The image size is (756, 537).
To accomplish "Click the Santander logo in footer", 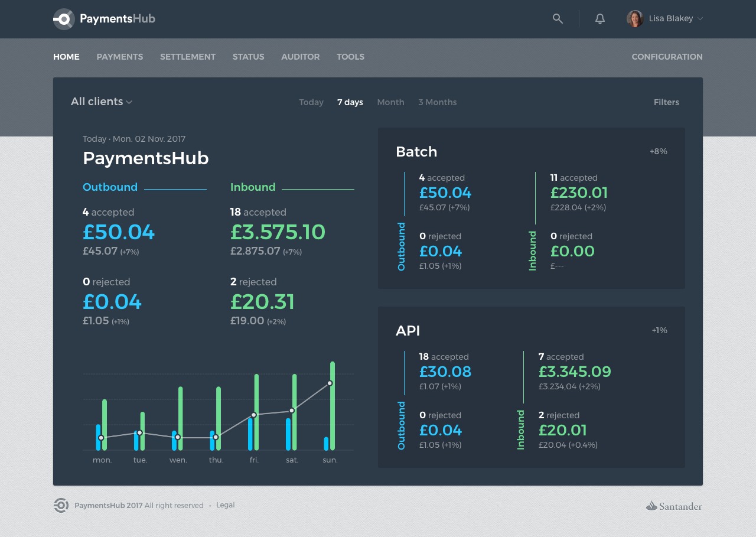I will pos(674,506).
